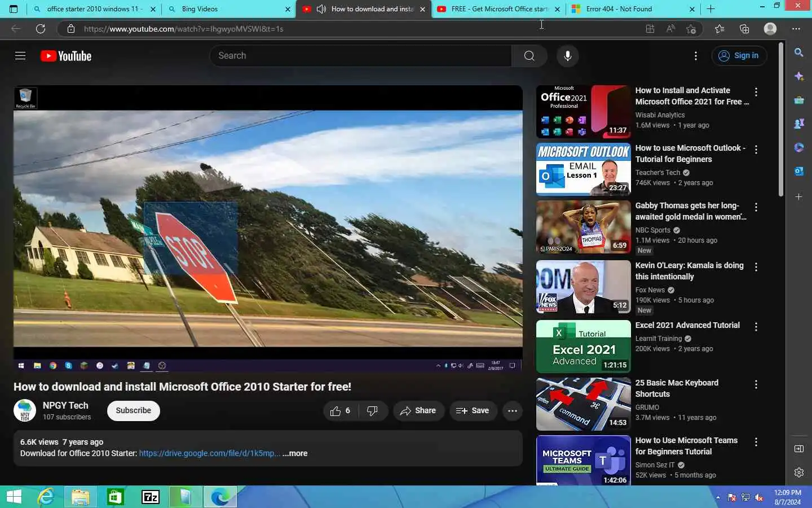This screenshot has height=508, width=812.
Task: Switch to the office starter 2010 windows 11 tab
Action: point(94,9)
